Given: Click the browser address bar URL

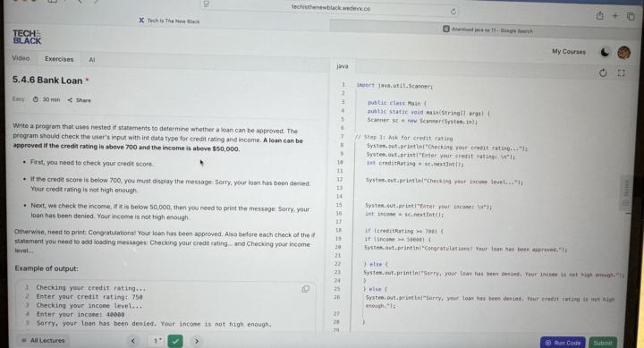Looking at the screenshot, I should pos(331,8).
